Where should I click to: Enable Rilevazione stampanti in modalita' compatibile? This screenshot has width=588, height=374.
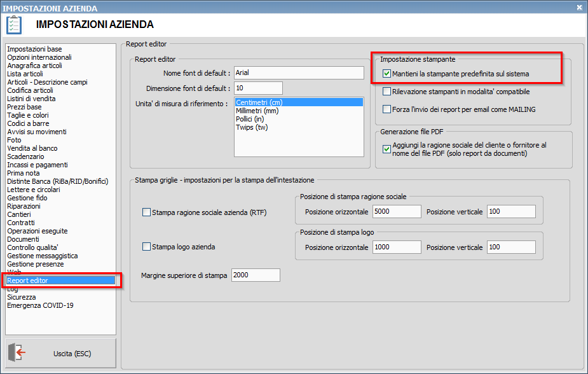pos(386,92)
